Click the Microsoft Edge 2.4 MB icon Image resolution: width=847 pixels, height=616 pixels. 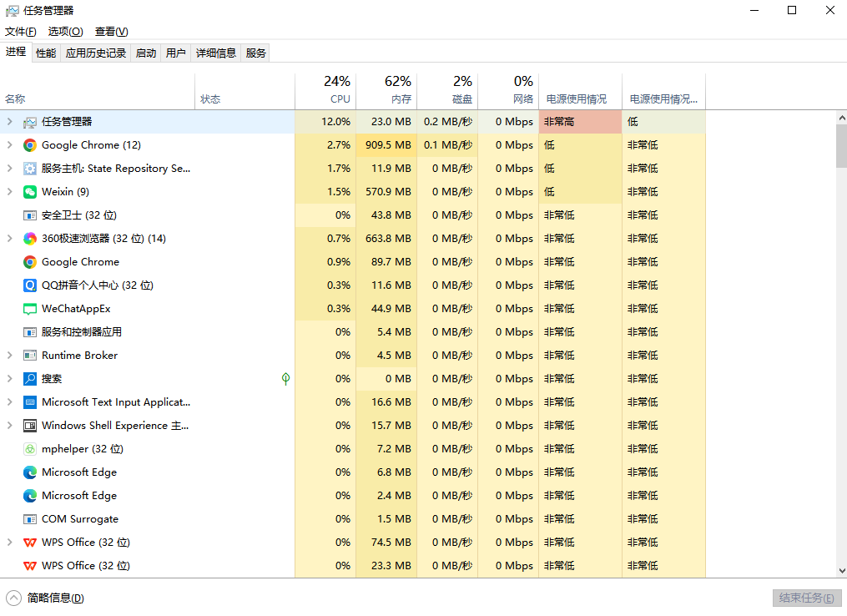[x=30, y=496]
